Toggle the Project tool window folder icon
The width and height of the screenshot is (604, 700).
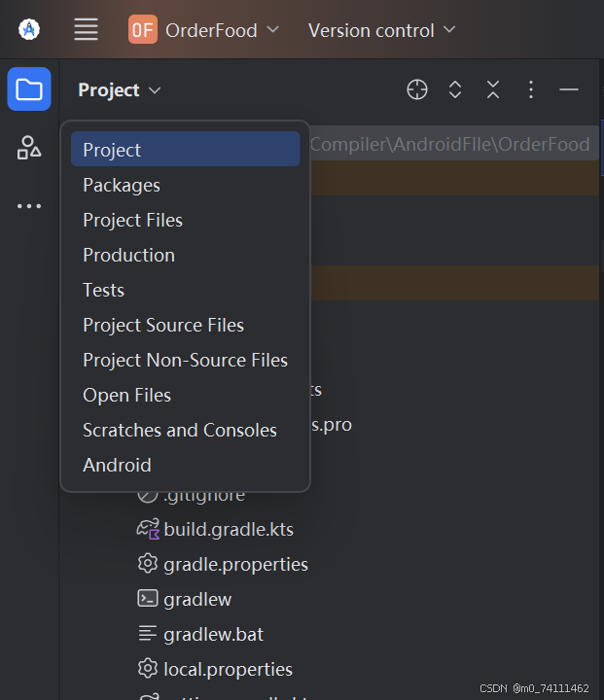[29, 88]
